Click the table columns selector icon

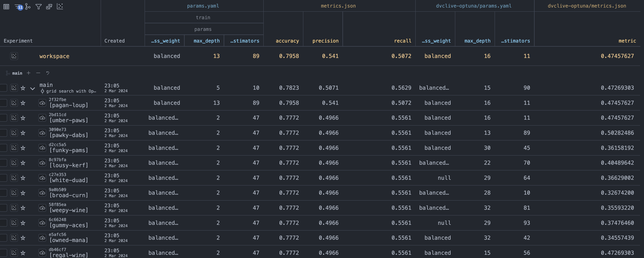pyautogui.click(x=6, y=7)
